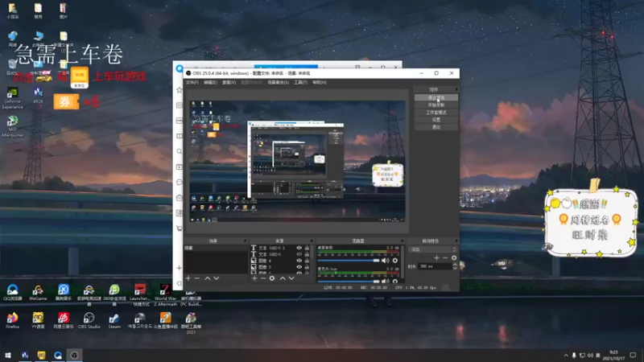Open Mic/Aux settings gear
644x362 pixels.
[x=395, y=281]
